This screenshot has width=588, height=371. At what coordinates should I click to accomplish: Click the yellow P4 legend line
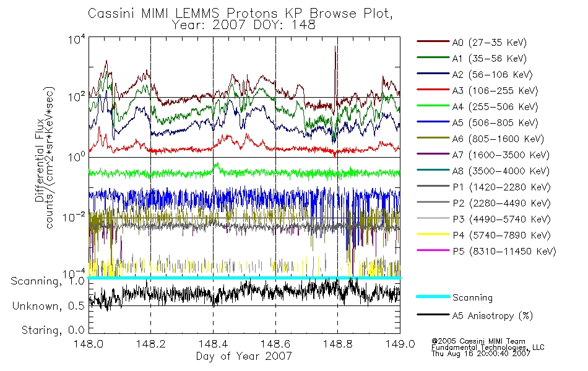(x=433, y=234)
